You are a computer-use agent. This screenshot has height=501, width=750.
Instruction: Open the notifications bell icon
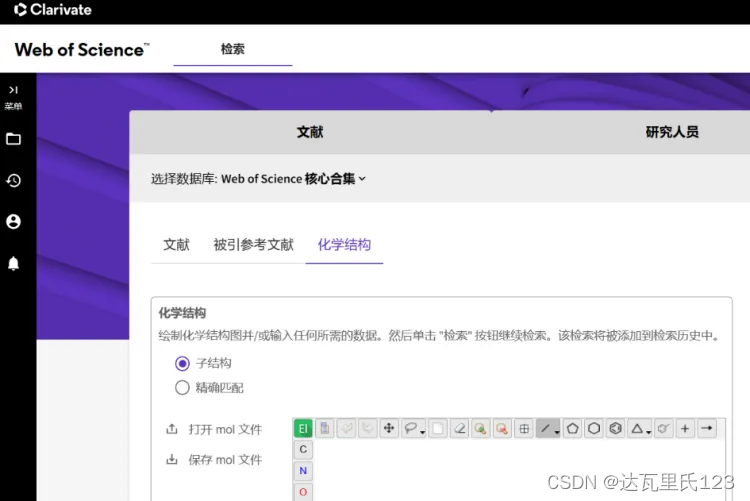coord(13,263)
